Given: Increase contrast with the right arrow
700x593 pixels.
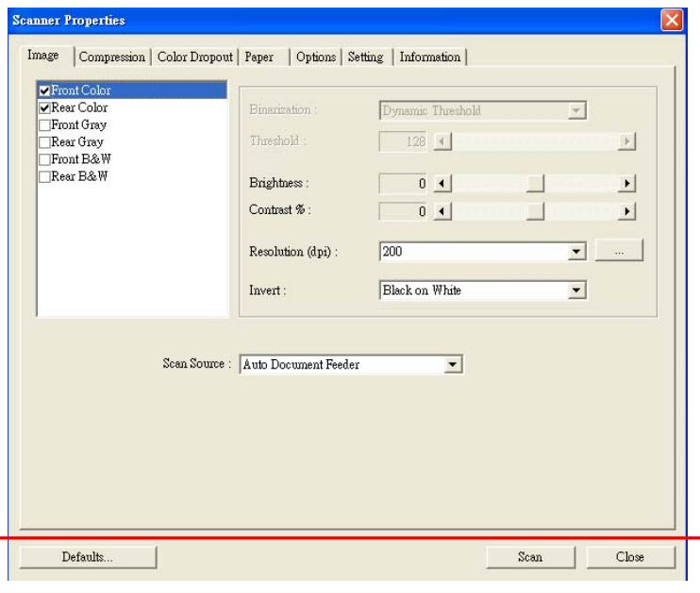Looking at the screenshot, I should (x=626, y=211).
